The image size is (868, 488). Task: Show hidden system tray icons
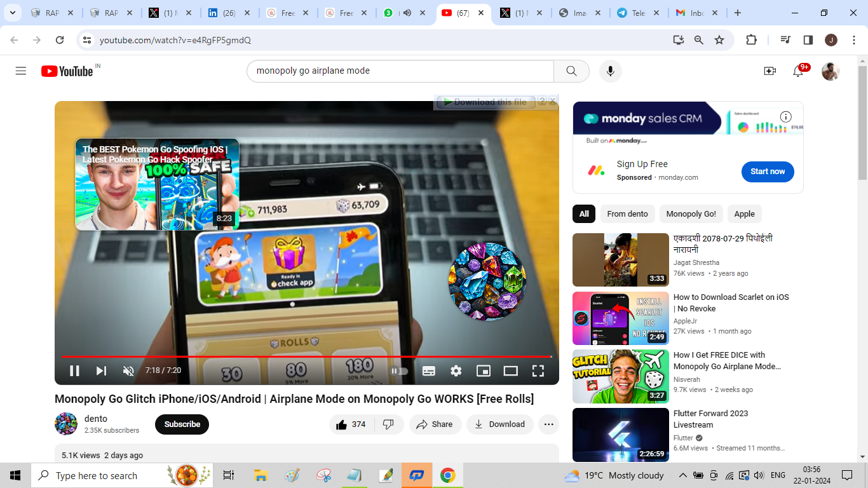[683, 475]
